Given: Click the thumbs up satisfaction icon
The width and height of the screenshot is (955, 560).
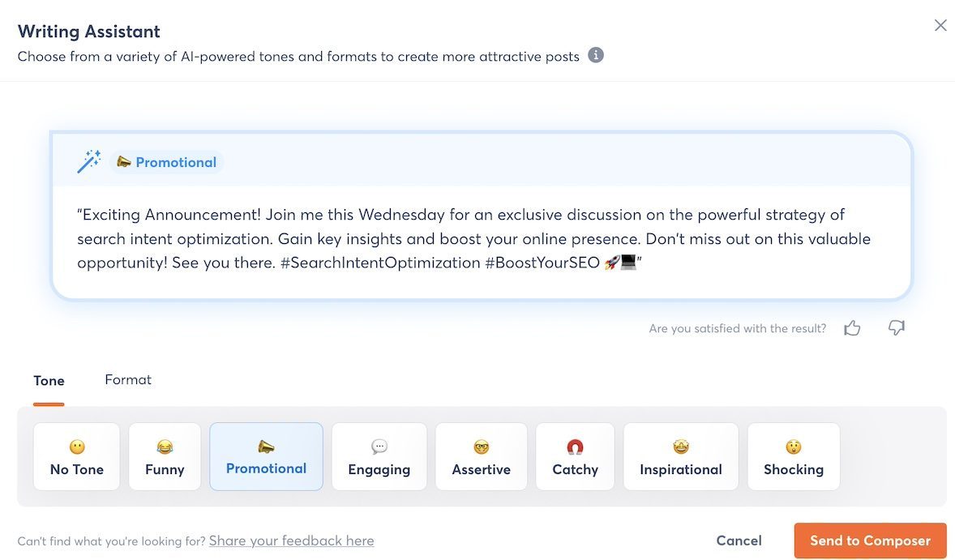Looking at the screenshot, I should click(x=851, y=328).
